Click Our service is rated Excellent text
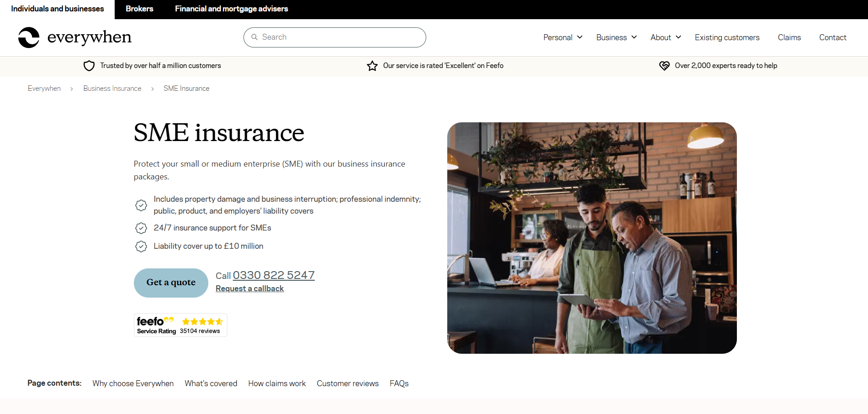The height and width of the screenshot is (414, 868). pyautogui.click(x=443, y=66)
